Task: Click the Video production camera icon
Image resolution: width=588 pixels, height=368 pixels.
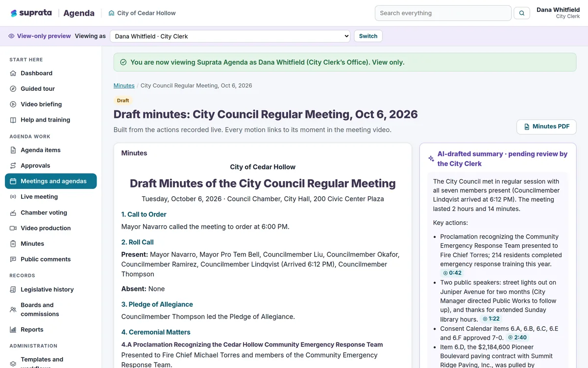Action: [13, 228]
